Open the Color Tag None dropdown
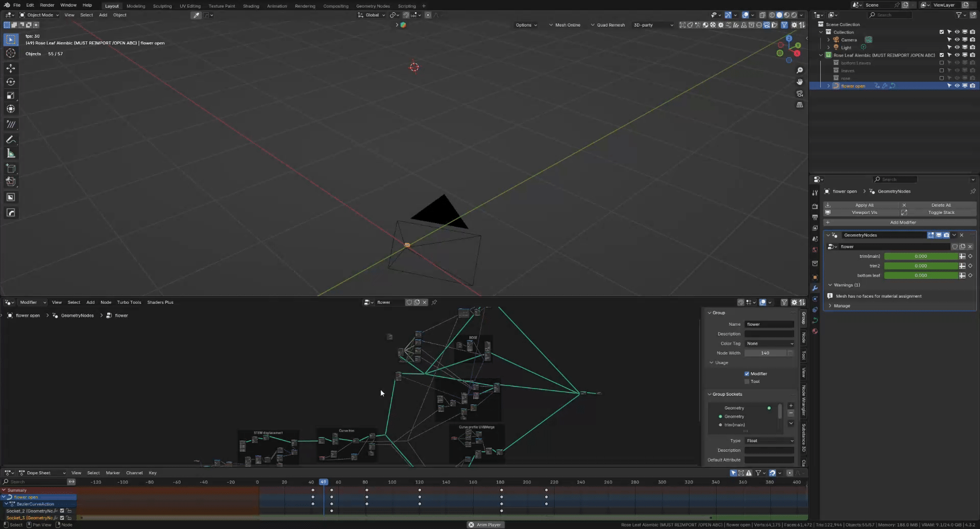980x529 pixels. 769,344
